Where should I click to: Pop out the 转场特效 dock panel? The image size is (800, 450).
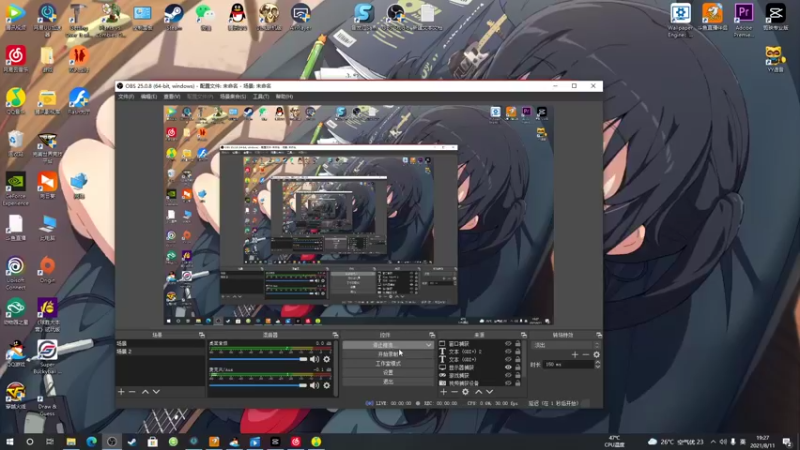click(598, 335)
